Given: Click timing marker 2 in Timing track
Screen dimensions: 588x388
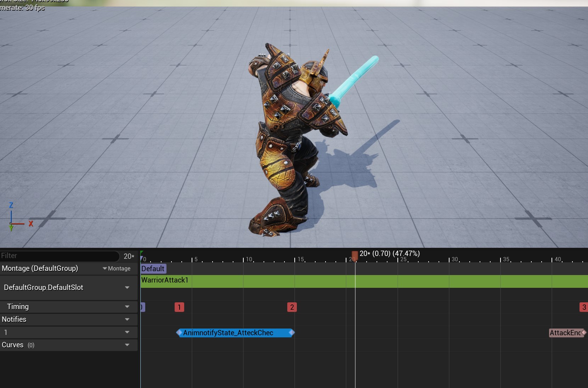Looking at the screenshot, I should [x=292, y=307].
